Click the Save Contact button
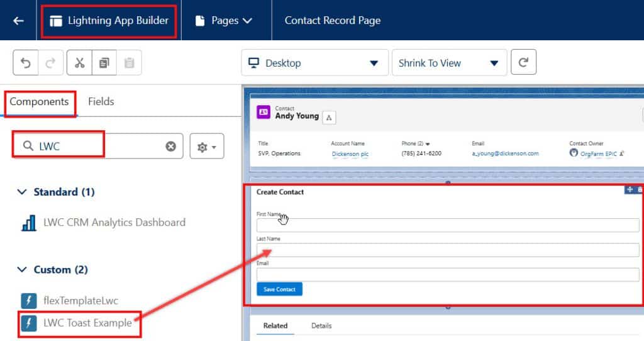Screen dimensions: 644x341 tap(279, 289)
